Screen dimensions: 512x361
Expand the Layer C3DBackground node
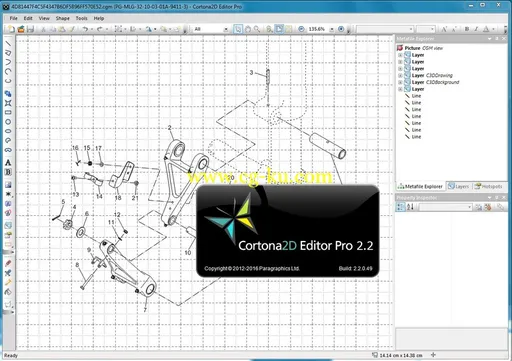click(x=400, y=82)
